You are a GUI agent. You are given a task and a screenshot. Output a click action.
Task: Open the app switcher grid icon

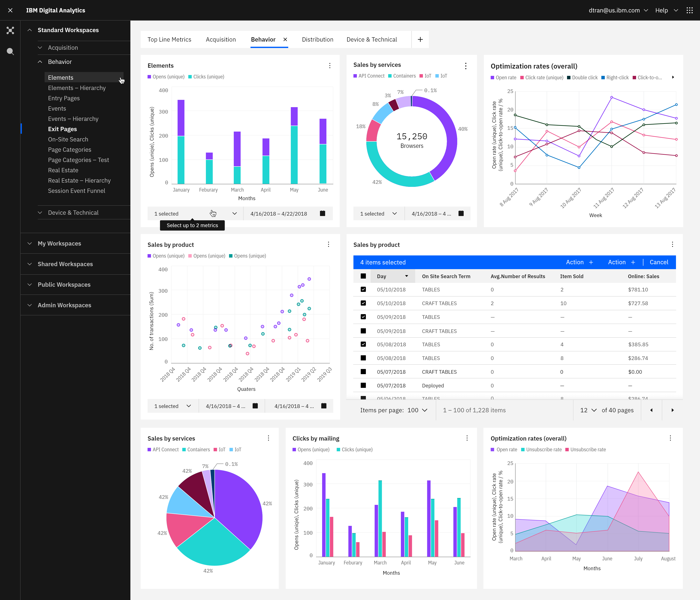click(x=689, y=10)
